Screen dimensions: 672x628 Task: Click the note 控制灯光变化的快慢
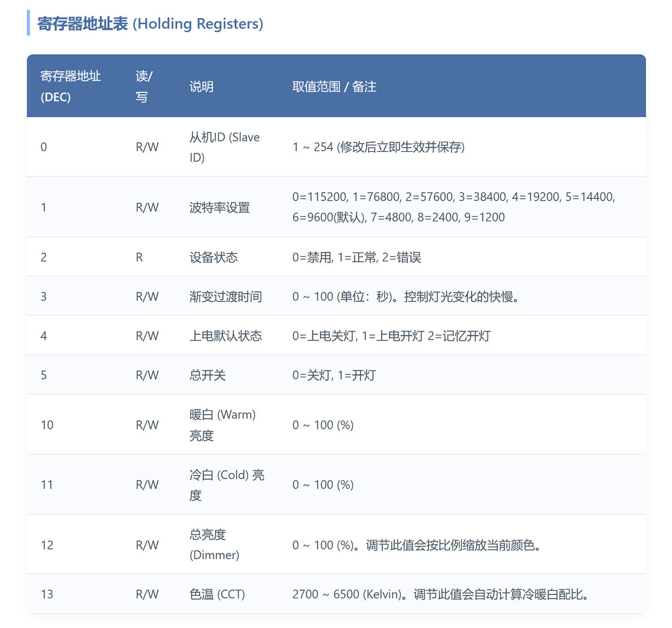461,297
